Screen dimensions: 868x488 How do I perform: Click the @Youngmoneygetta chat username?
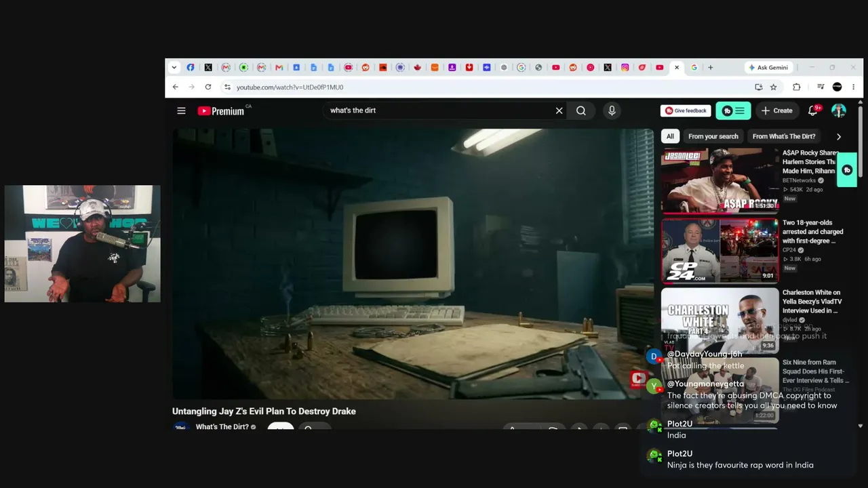point(705,384)
